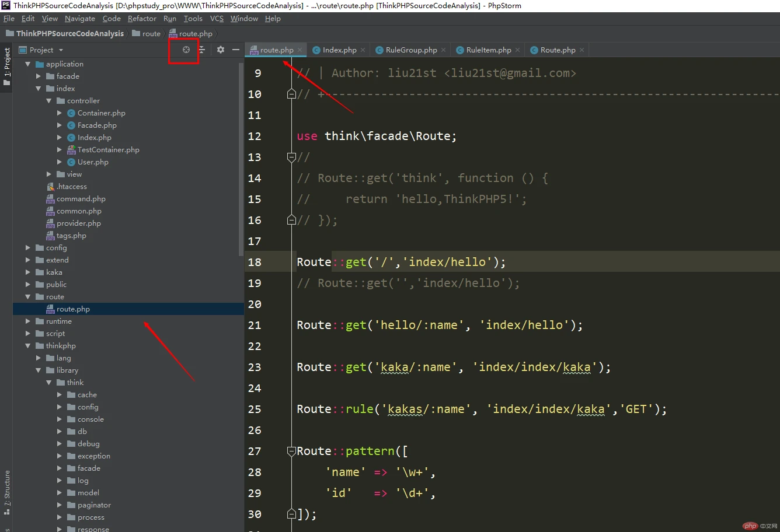Open the Refactor menu
The image size is (780, 532).
[142, 19]
